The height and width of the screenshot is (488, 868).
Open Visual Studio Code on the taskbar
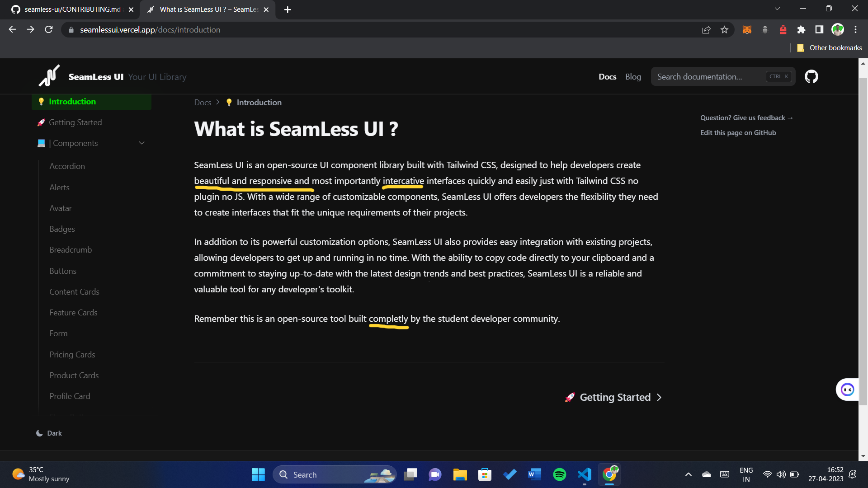[584, 474]
